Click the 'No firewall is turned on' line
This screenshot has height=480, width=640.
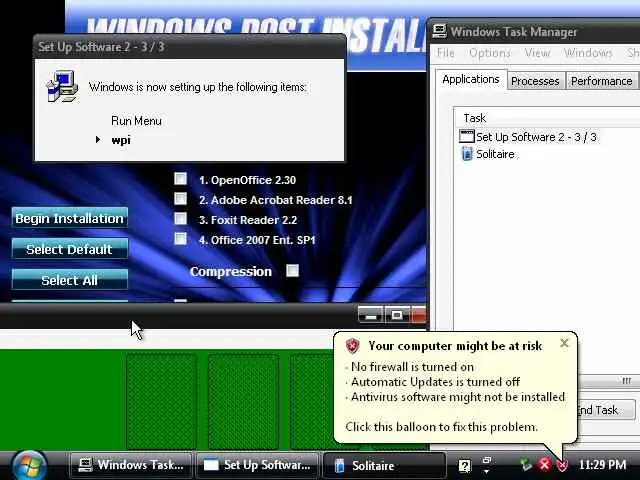click(412, 367)
